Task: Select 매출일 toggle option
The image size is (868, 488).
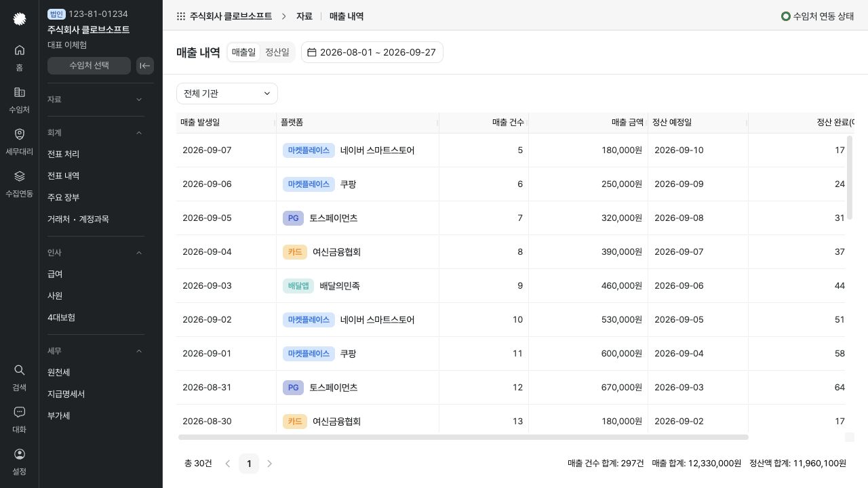Action: [244, 52]
